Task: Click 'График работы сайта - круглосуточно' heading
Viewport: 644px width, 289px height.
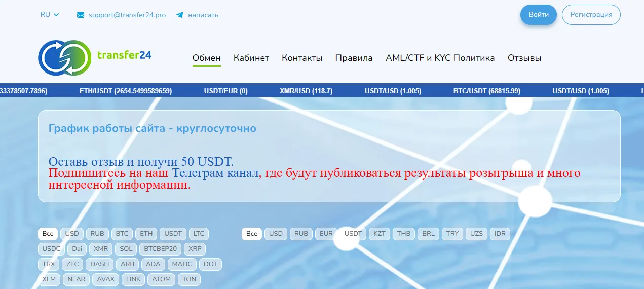Action: tap(153, 128)
